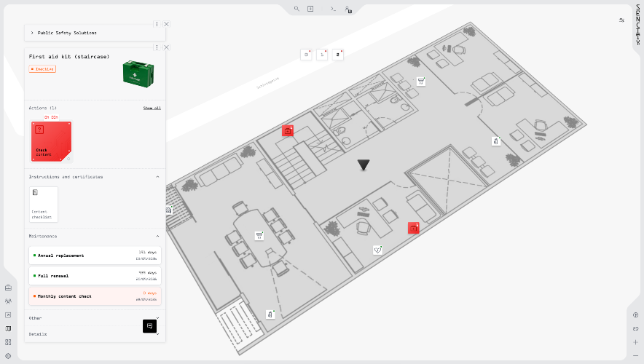Viewport: 644px width, 364px height.
Task: Open the black chat message button
Action: (x=149, y=326)
